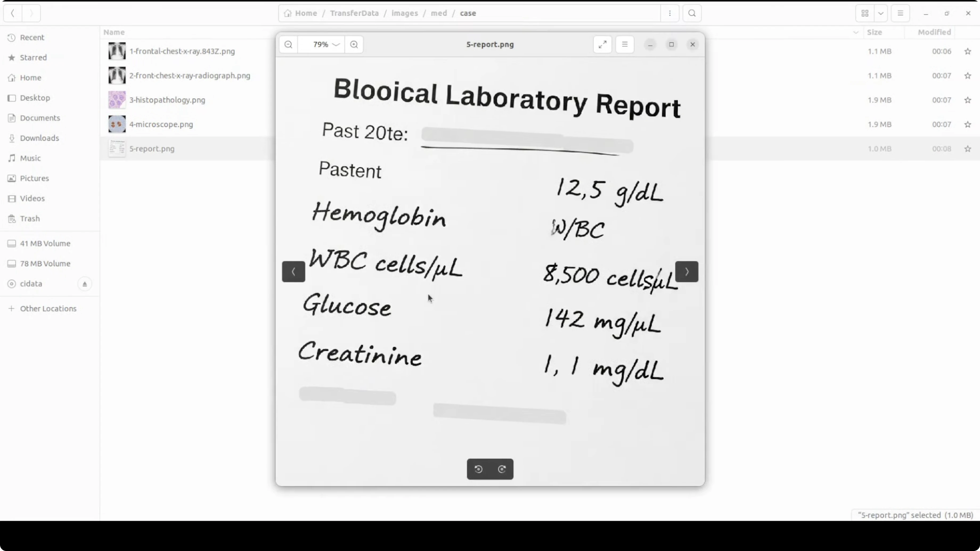Enter fullscreen mode in image viewer
Image resolution: width=980 pixels, height=551 pixels.
tap(602, 44)
